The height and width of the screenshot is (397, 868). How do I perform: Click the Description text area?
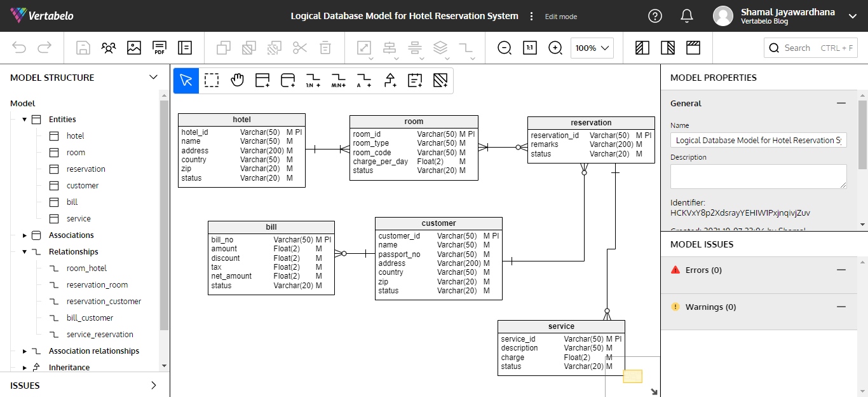(758, 176)
